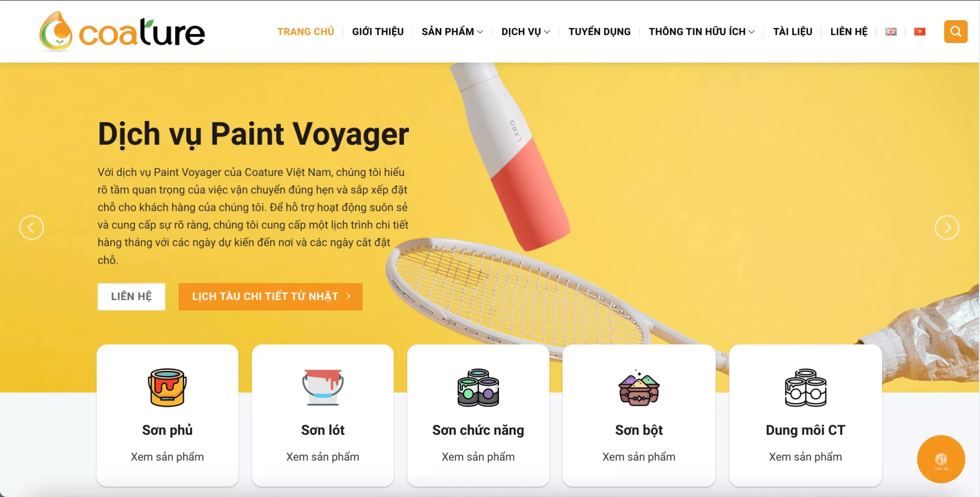
Task: Open the orange search icon button
Action: point(955,31)
